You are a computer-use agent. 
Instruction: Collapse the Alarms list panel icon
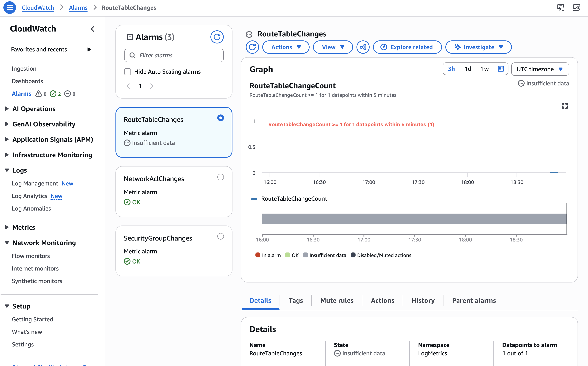click(x=130, y=37)
